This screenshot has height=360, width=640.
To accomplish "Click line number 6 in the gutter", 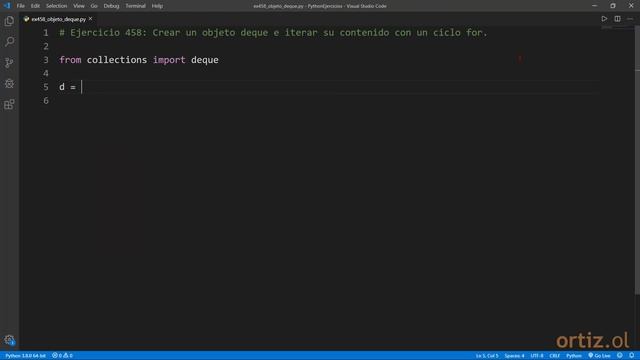I will click(x=46, y=101).
